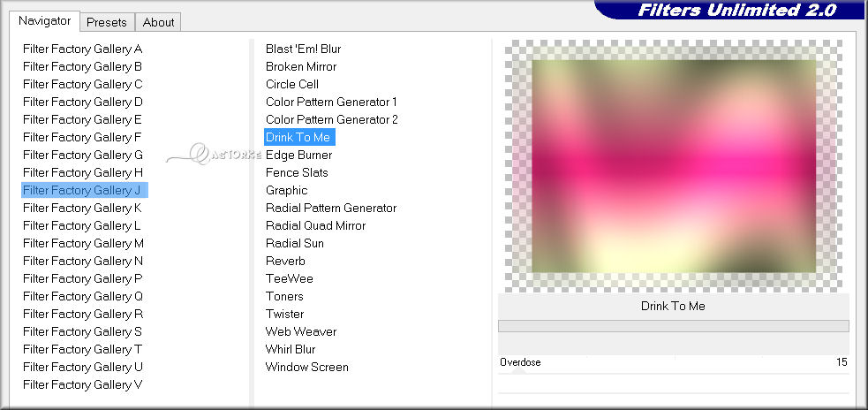
Task: Select Filter Factory Gallery C
Action: (x=82, y=84)
